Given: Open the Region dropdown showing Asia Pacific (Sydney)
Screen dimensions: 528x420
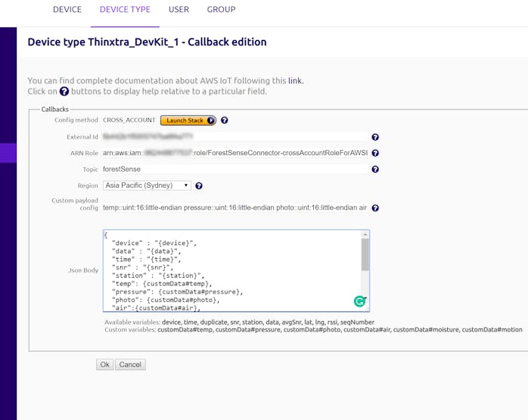Looking at the screenshot, I should point(147,185).
